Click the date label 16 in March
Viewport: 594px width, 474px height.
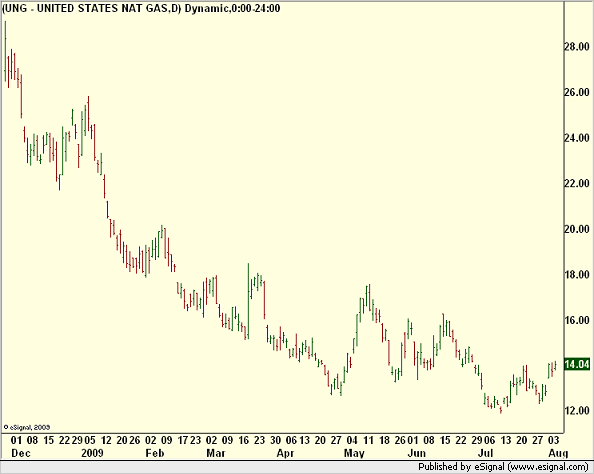(244, 440)
